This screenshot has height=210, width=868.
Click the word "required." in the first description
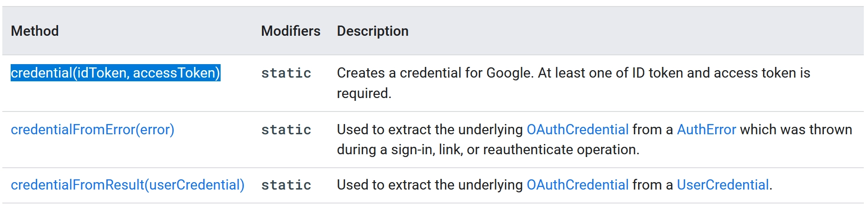(x=364, y=93)
